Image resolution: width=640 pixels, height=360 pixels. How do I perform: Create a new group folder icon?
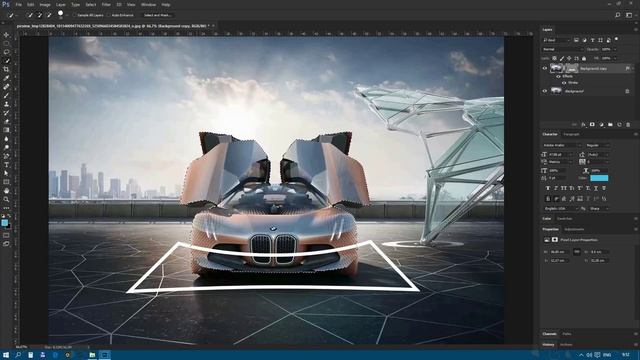610,124
